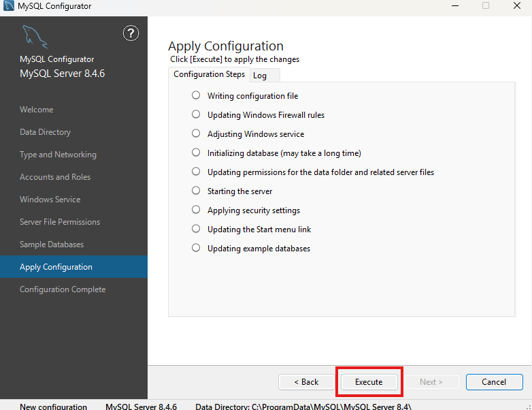The height and width of the screenshot is (410, 532).
Task: Open the Configuration Steps tab
Action: point(209,74)
